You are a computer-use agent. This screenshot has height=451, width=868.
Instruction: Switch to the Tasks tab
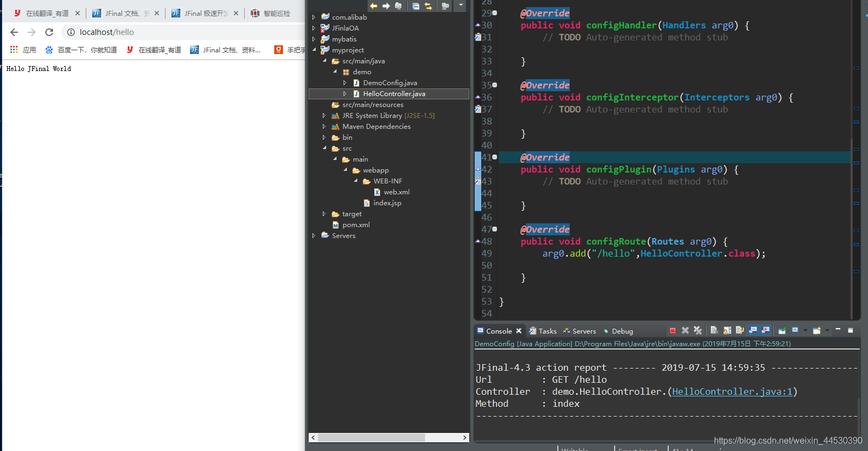pyautogui.click(x=543, y=331)
